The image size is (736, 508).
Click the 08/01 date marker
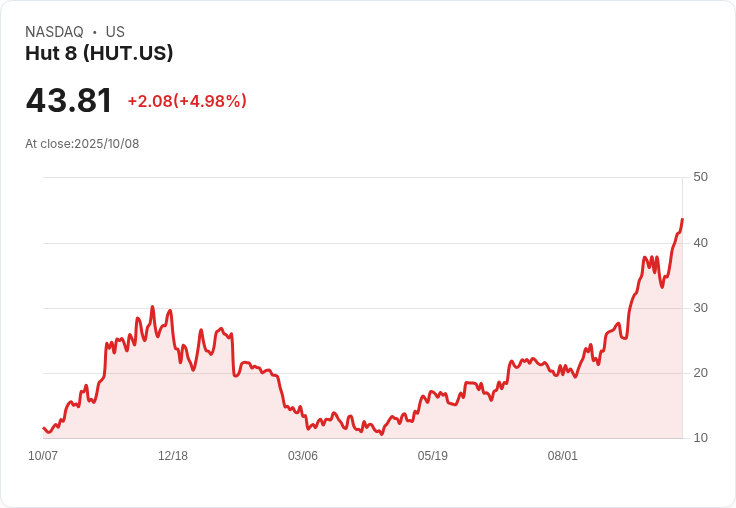coord(563,456)
